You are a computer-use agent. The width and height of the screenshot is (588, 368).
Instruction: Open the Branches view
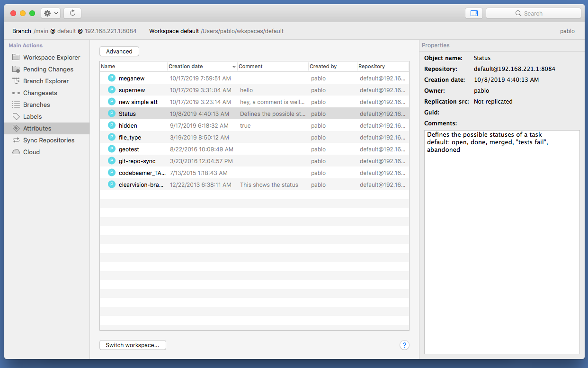coord(37,105)
